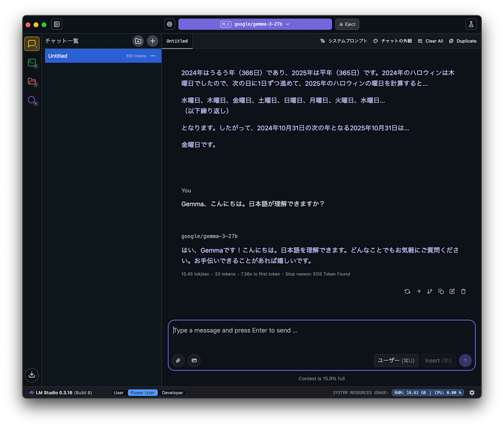This screenshot has height=428, width=504.
Task: Create a new chat folder
Action: coord(138,41)
